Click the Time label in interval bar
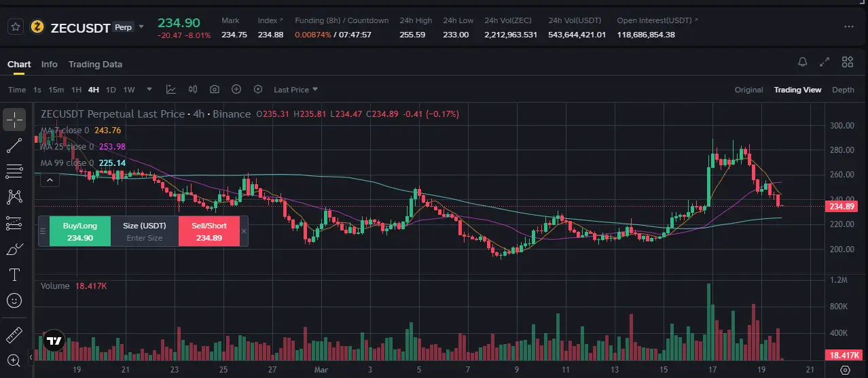This screenshot has height=378, width=868. (x=17, y=90)
